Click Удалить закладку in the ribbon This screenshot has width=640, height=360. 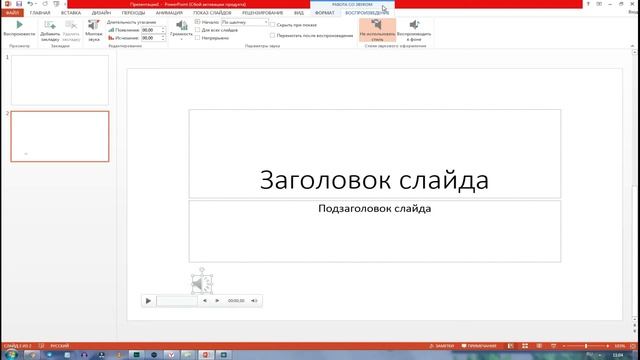(x=71, y=30)
